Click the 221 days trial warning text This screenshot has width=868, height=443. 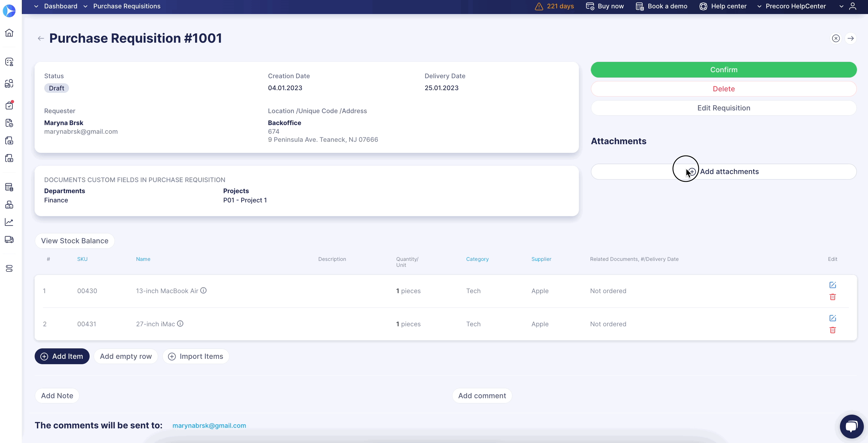tap(560, 6)
